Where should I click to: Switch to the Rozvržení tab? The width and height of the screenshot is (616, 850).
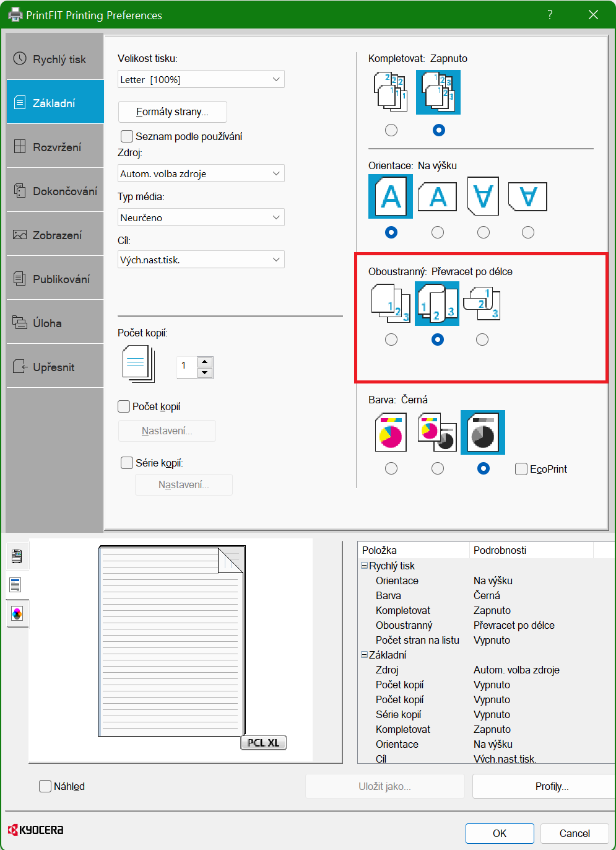55,147
